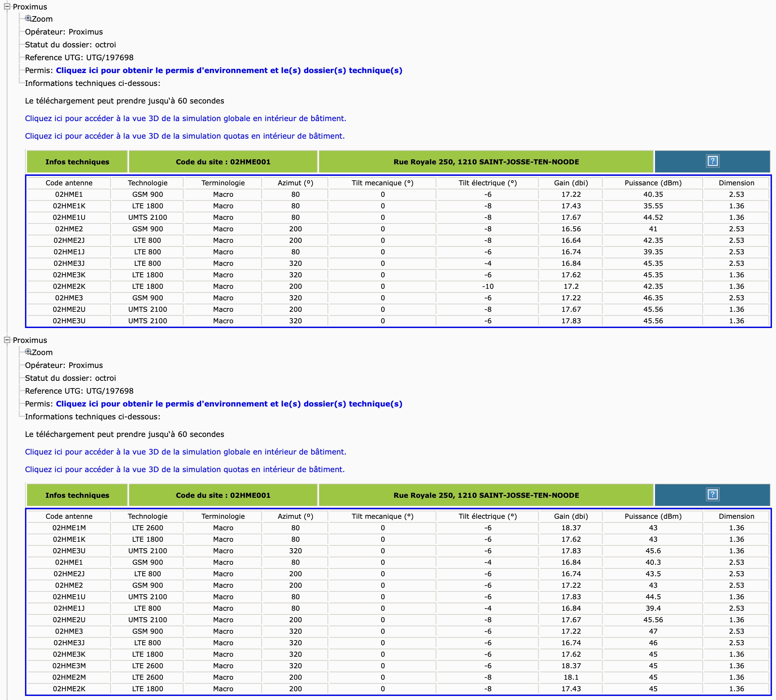Click antenna code 02HME2K in first table
776x700 pixels.
69,286
